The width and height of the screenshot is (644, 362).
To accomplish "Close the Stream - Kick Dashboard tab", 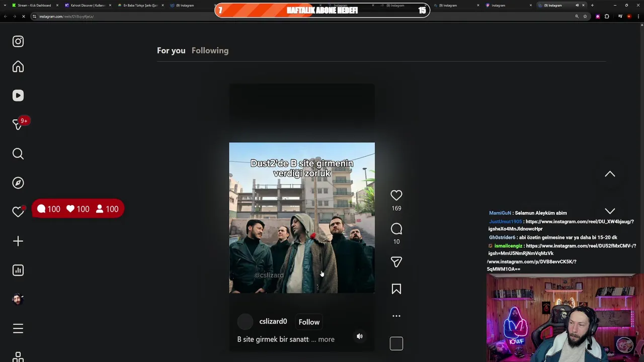I will point(57,5).
